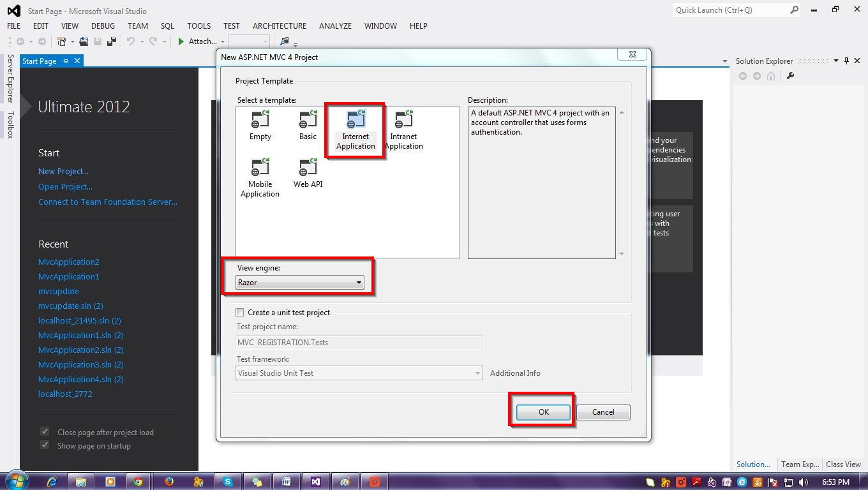Click the Visual Studio taskbar icon
This screenshot has height=490, width=868.
coord(316,480)
